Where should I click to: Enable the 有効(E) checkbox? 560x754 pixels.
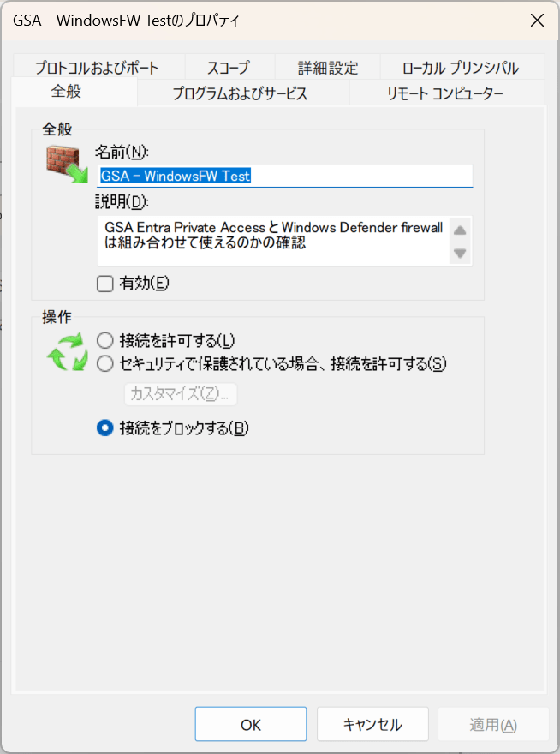click(104, 284)
